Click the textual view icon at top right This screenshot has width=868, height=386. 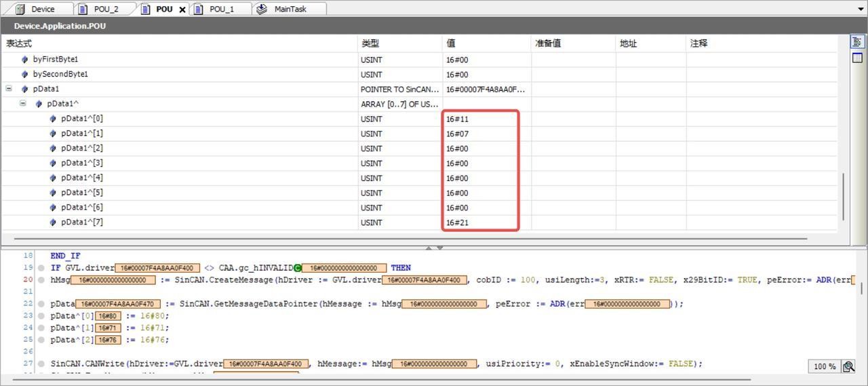[x=856, y=42]
